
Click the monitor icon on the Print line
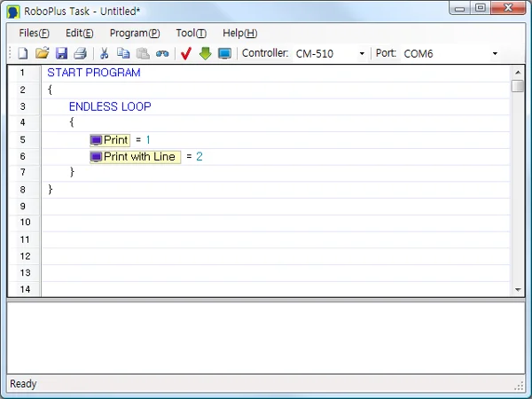point(96,140)
